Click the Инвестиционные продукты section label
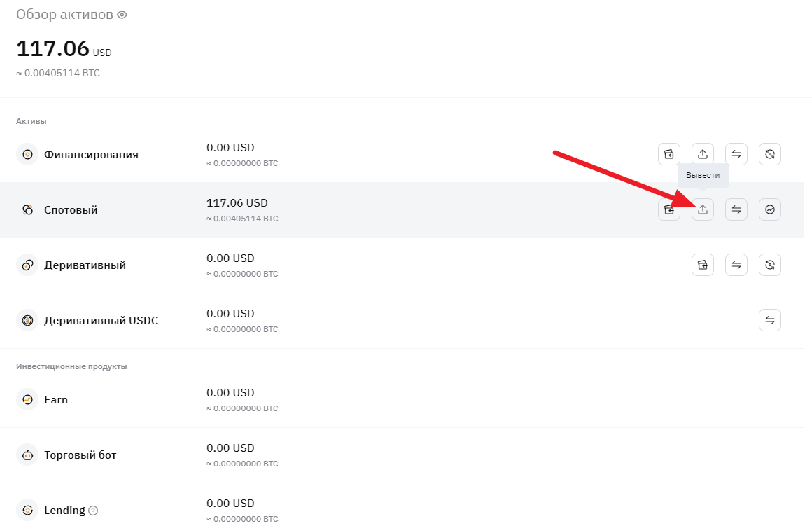Image resolution: width=812 pixels, height=526 pixels. [71, 366]
